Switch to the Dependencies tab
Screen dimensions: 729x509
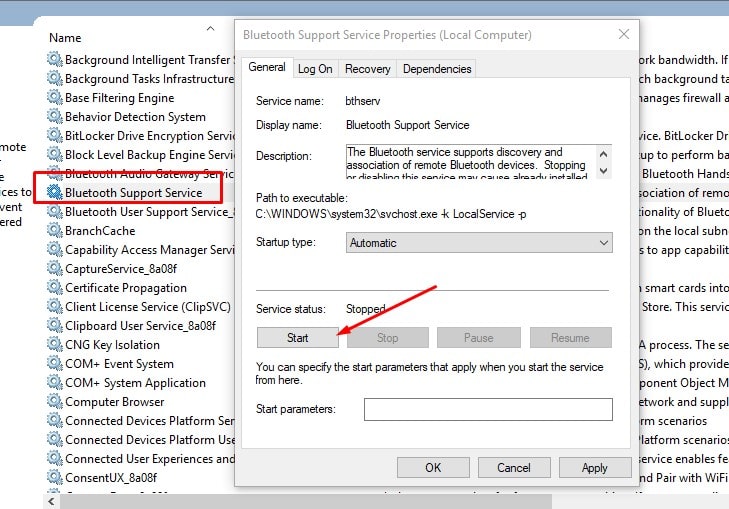click(435, 69)
